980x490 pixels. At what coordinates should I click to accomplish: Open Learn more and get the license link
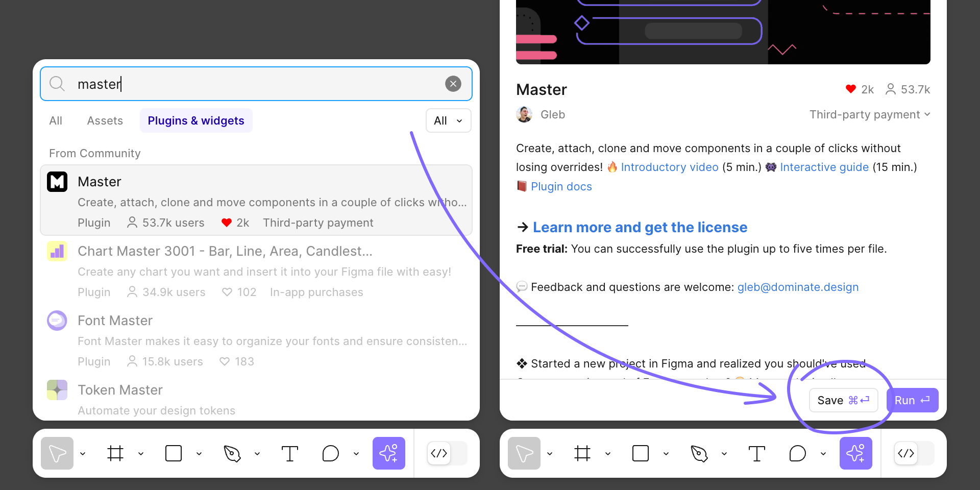[640, 227]
